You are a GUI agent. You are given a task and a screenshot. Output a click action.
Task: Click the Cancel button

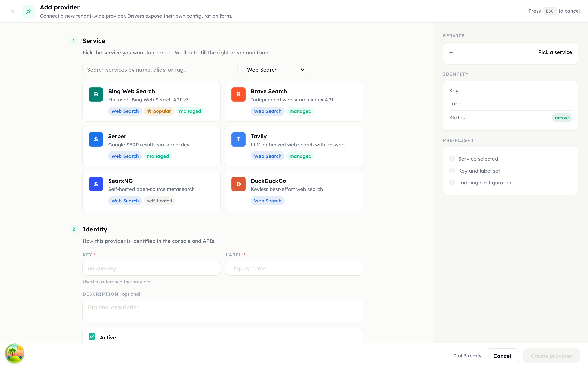point(502,356)
